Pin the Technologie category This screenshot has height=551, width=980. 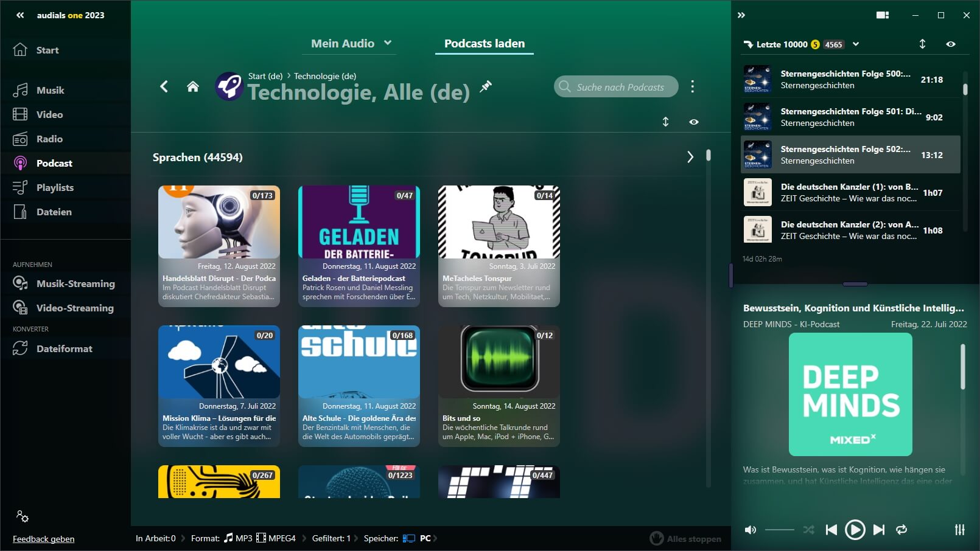pos(485,87)
